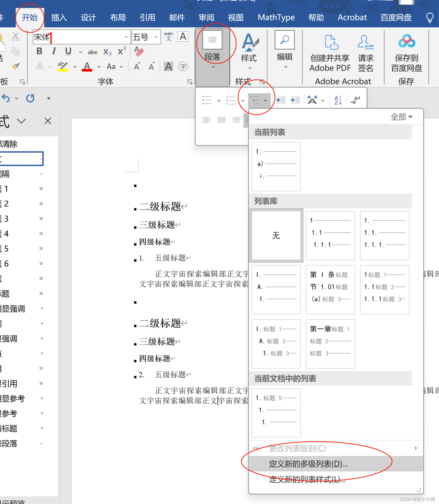Click the redo arrow icon
This screenshot has height=504, width=439.
click(x=30, y=98)
